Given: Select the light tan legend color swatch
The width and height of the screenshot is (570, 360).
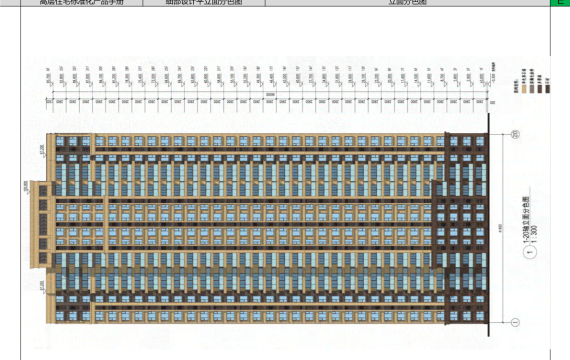Looking at the screenshot, I should click(x=524, y=89).
